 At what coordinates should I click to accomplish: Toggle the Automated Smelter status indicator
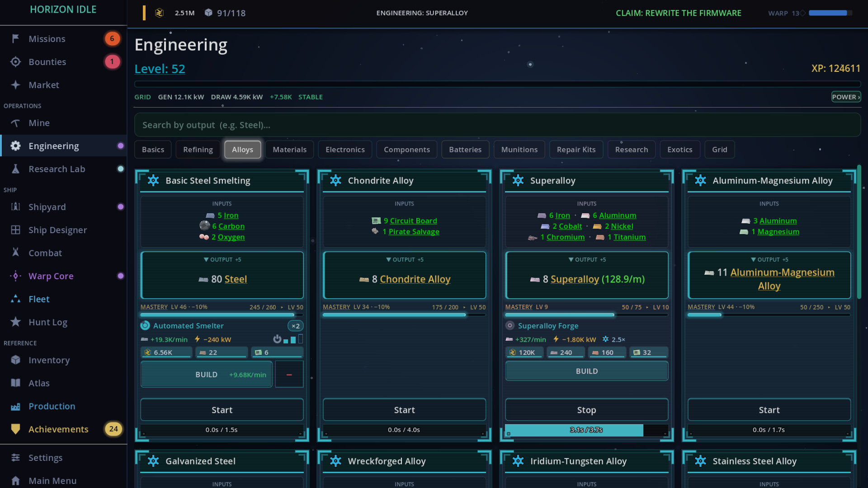[x=145, y=325]
